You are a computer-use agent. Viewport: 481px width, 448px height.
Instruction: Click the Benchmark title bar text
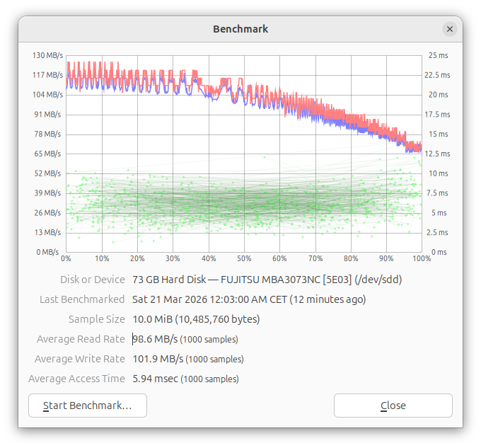click(240, 29)
